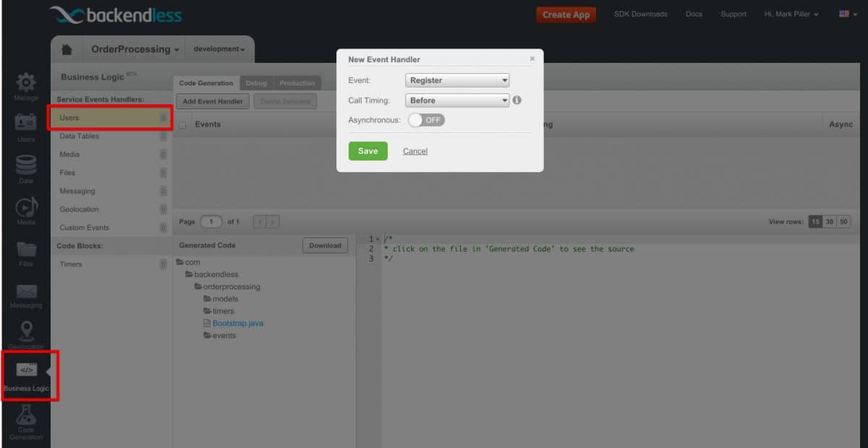This screenshot has width=868, height=448.
Task: Open the Support link
Action: 733,14
